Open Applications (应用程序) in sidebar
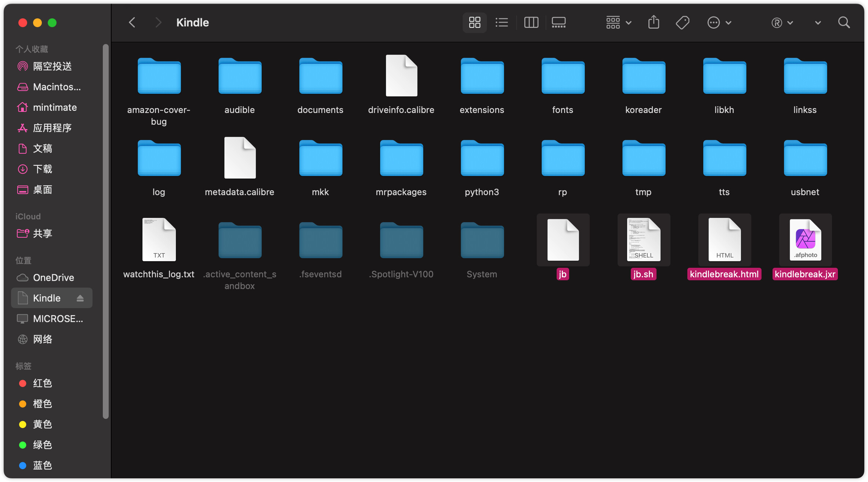 (x=52, y=128)
